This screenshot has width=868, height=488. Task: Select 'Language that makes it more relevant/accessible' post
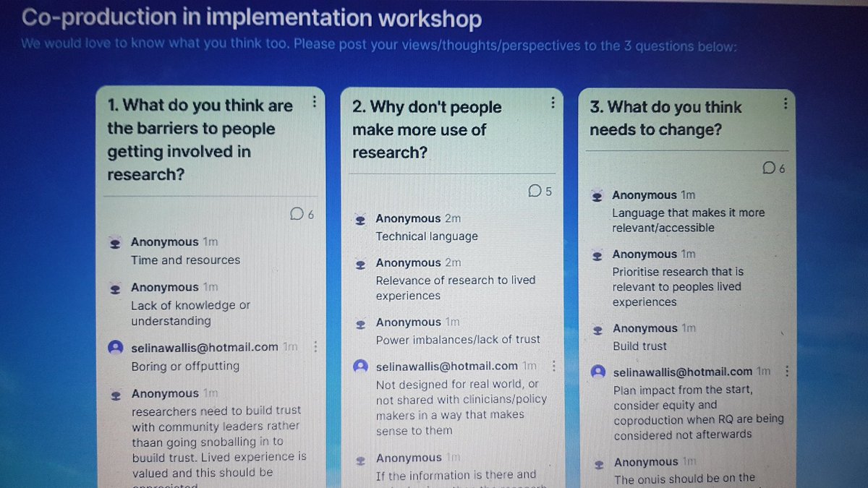(x=688, y=221)
